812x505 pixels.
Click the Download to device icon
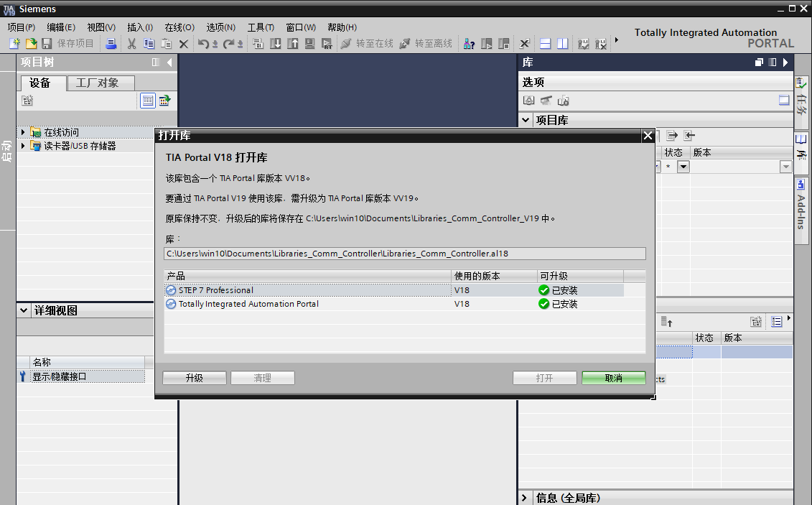276,44
